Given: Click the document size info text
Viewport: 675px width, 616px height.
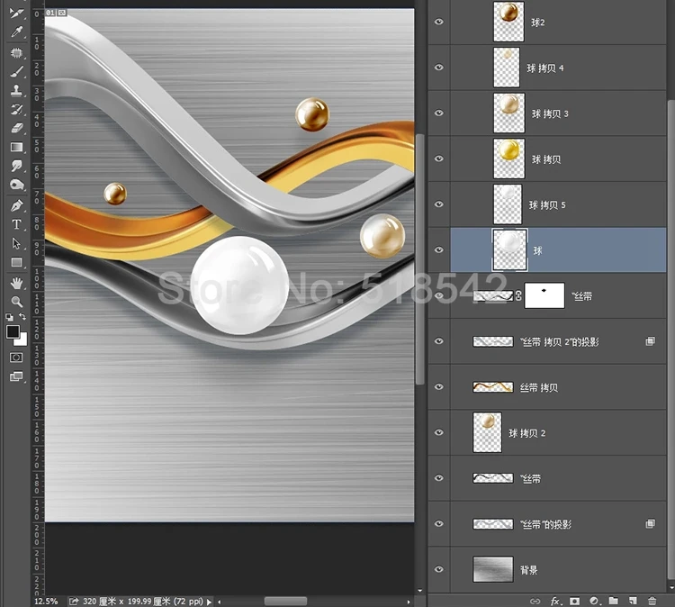Looking at the screenshot, I should pyautogui.click(x=142, y=602).
